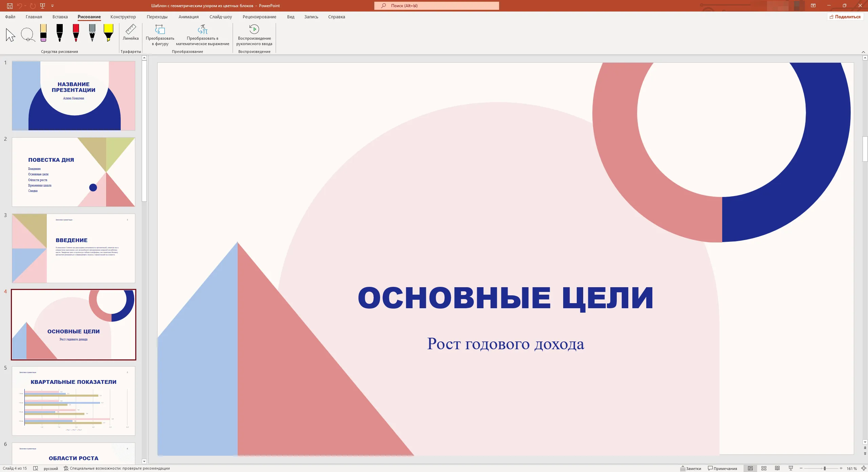The image size is (868, 472).
Task: Click Преобразовать в математическое выражение
Action: coord(202,35)
